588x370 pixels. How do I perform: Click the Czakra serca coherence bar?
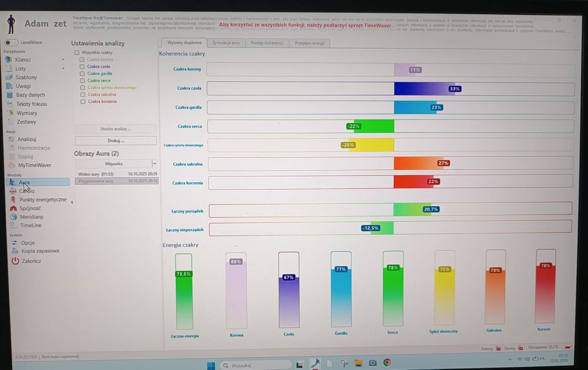point(390,126)
